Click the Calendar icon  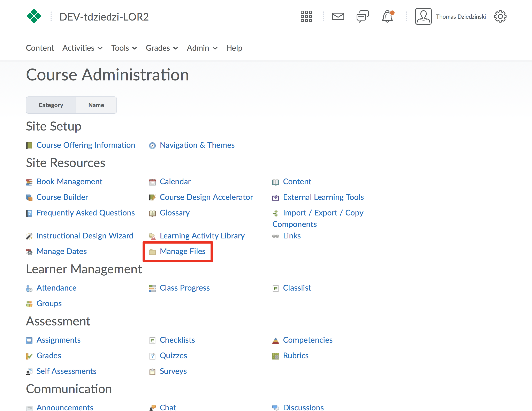click(152, 182)
